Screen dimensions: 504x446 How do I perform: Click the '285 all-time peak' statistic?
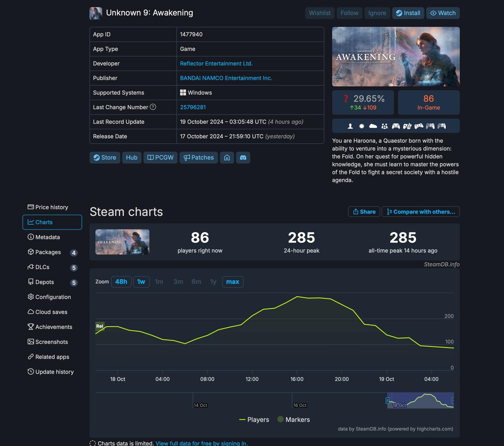coord(403,242)
